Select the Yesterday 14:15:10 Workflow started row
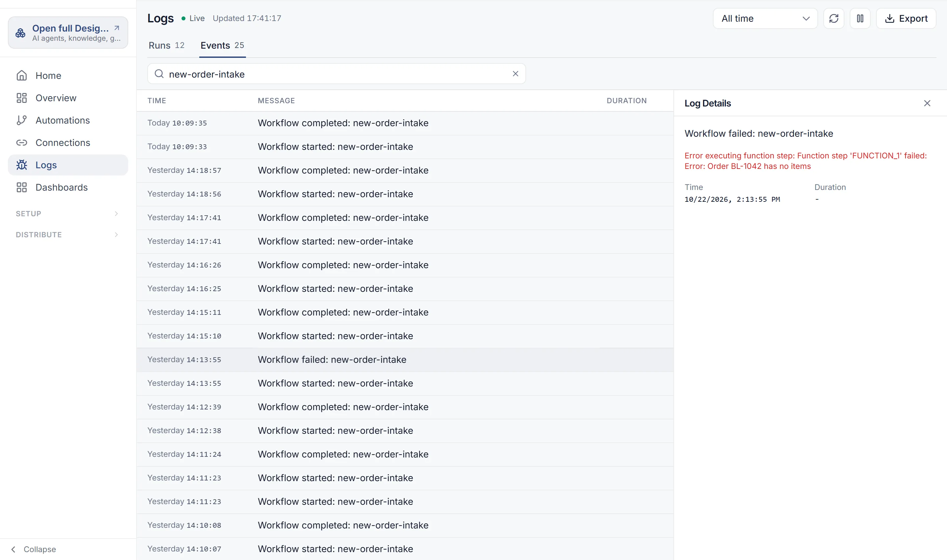This screenshot has width=947, height=560. (405, 336)
